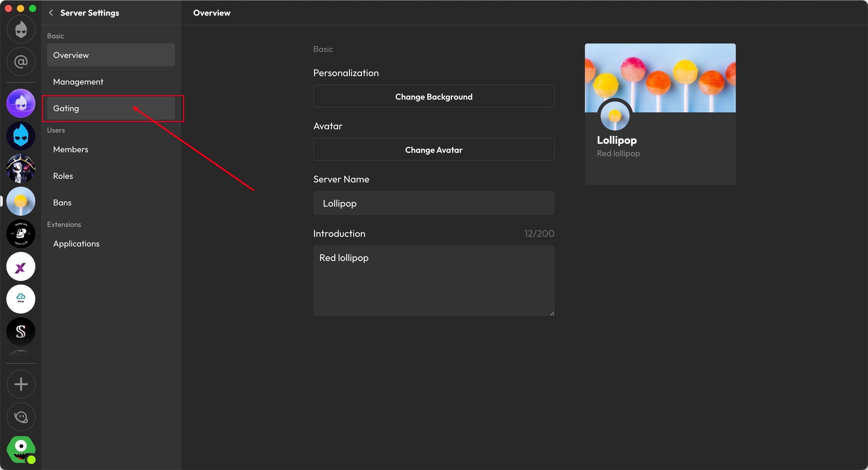
Task: Go back using the Server Settings chevron
Action: tap(51, 13)
